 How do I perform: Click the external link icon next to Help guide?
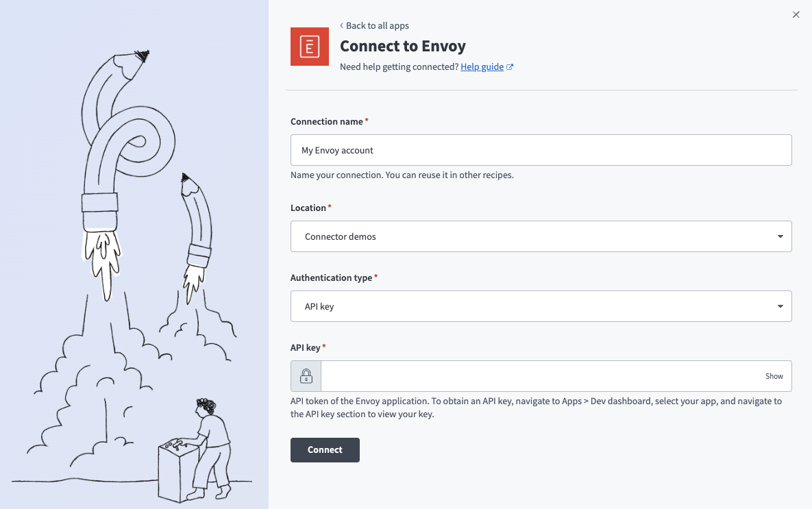(510, 66)
